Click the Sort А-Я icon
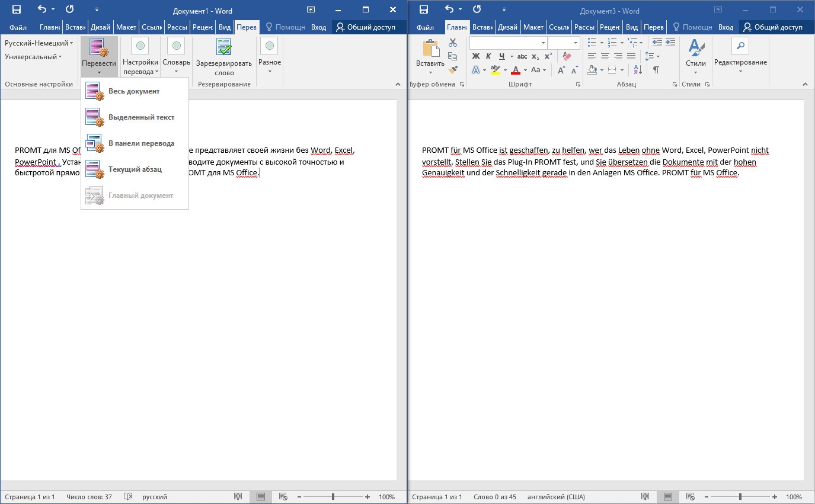The width and height of the screenshot is (815, 504). (x=638, y=70)
